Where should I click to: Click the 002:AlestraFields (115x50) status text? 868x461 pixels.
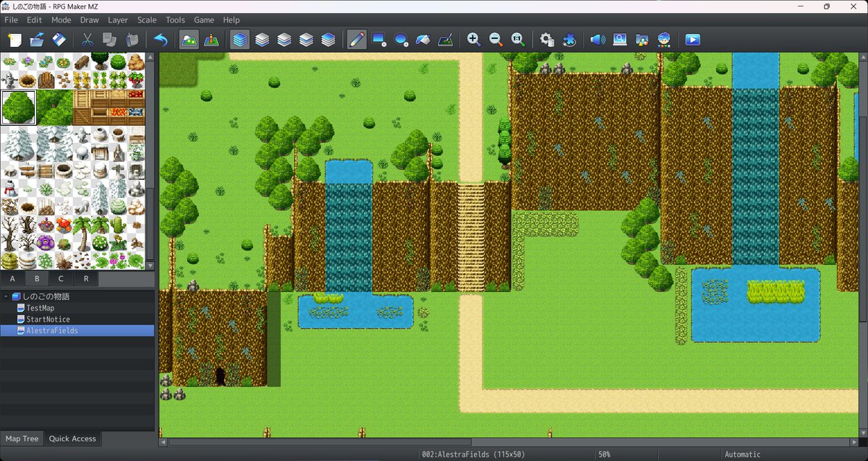click(473, 454)
